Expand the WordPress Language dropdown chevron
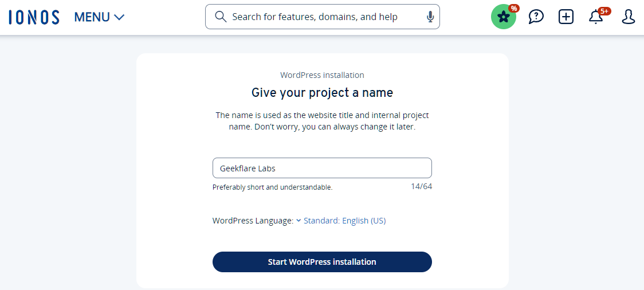The width and height of the screenshot is (644, 290). (x=299, y=221)
